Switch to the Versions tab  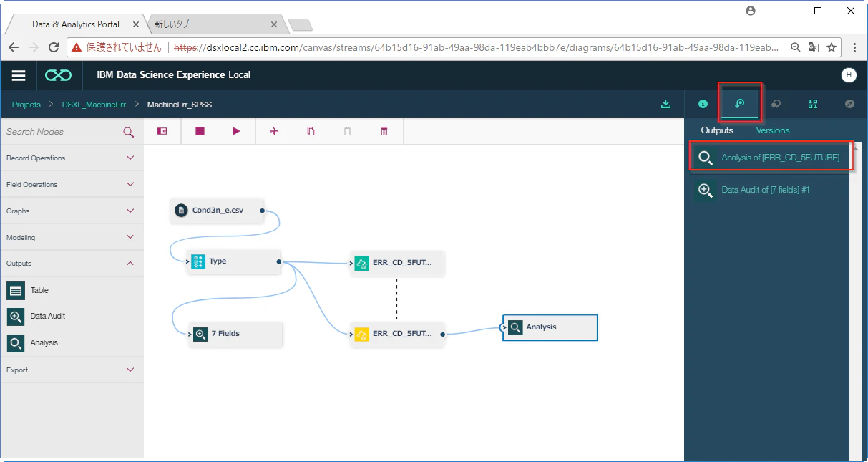click(773, 130)
